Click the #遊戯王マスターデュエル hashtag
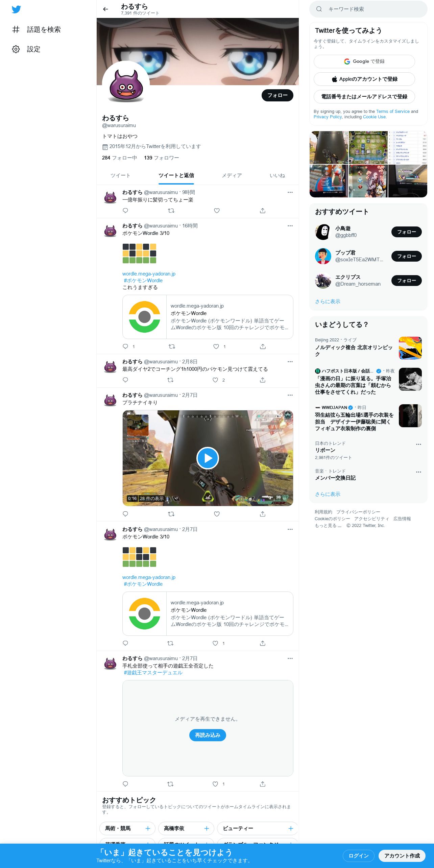 [153, 673]
